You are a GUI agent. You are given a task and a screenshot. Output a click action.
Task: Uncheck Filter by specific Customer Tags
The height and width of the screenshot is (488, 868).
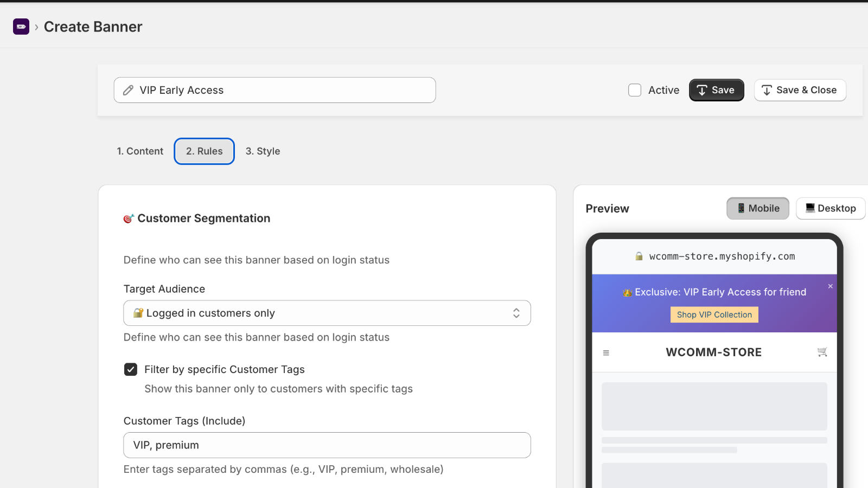tap(131, 369)
